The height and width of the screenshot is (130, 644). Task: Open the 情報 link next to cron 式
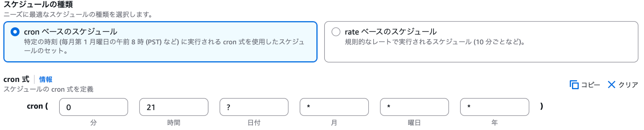pos(46,79)
